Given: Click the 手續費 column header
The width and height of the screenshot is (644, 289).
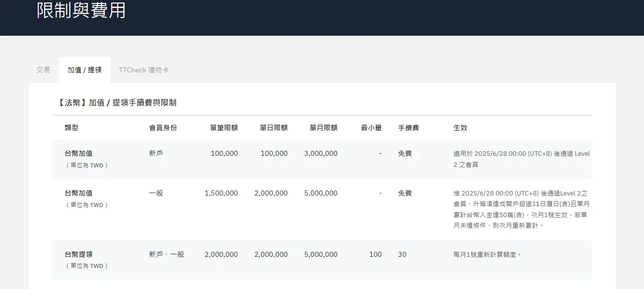Looking at the screenshot, I should (409, 128).
